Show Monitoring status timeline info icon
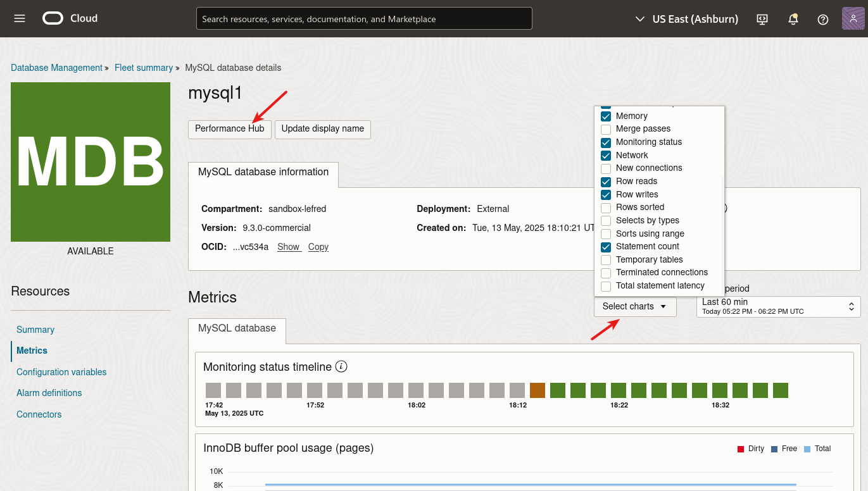This screenshot has height=491, width=868. tap(341, 367)
